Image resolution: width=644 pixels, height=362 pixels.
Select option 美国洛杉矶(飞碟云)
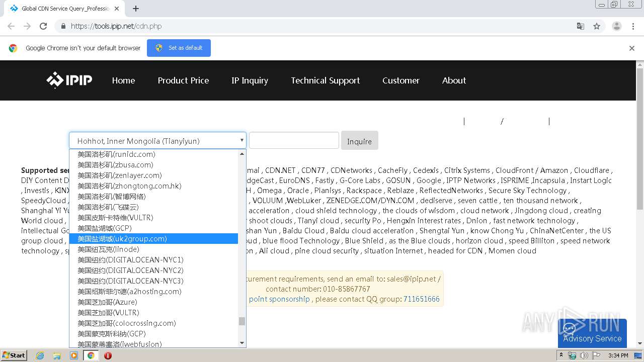(x=153, y=207)
